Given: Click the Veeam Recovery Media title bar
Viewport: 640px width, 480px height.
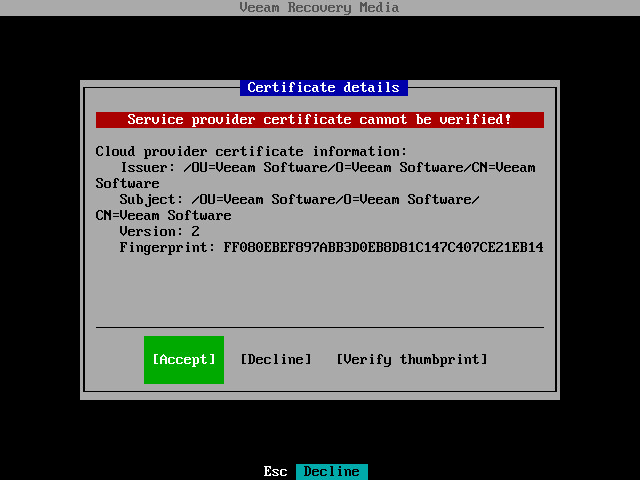Looking at the screenshot, I should tap(320, 8).
